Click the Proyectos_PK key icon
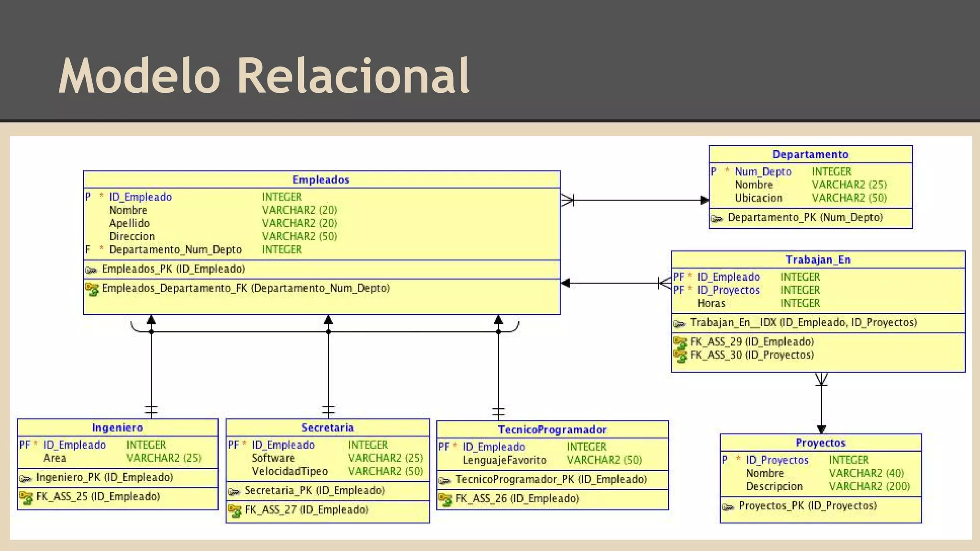 point(728,507)
